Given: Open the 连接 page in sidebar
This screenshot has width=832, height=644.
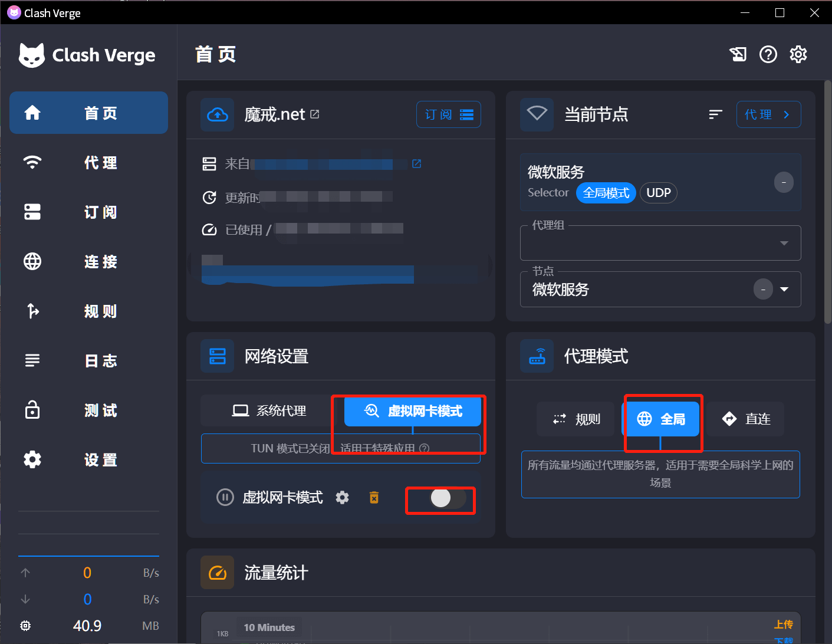Looking at the screenshot, I should click(88, 261).
